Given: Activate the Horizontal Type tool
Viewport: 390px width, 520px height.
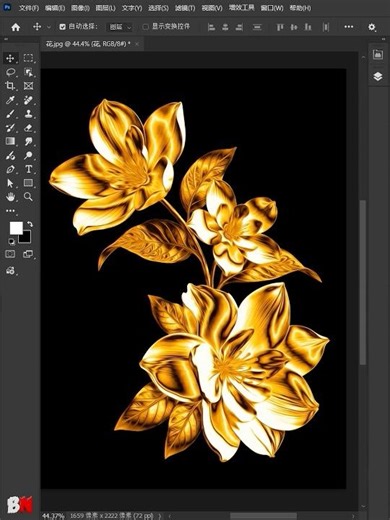Looking at the screenshot, I should [x=28, y=169].
